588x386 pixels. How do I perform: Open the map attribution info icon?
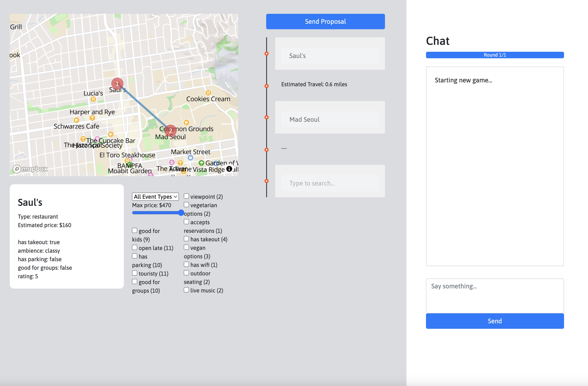pyautogui.click(x=229, y=169)
